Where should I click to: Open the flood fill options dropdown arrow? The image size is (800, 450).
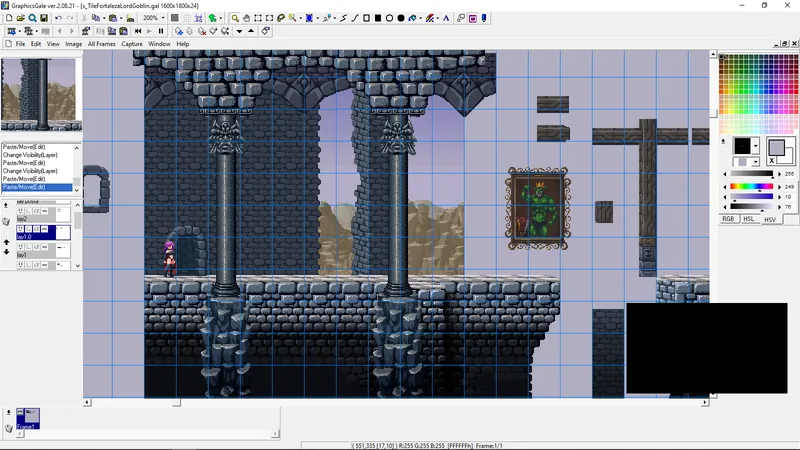click(x=421, y=18)
